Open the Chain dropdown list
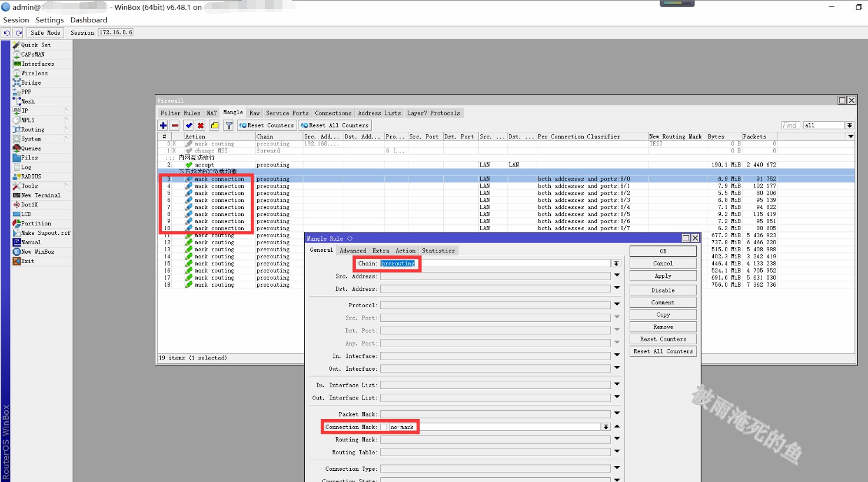 point(616,264)
